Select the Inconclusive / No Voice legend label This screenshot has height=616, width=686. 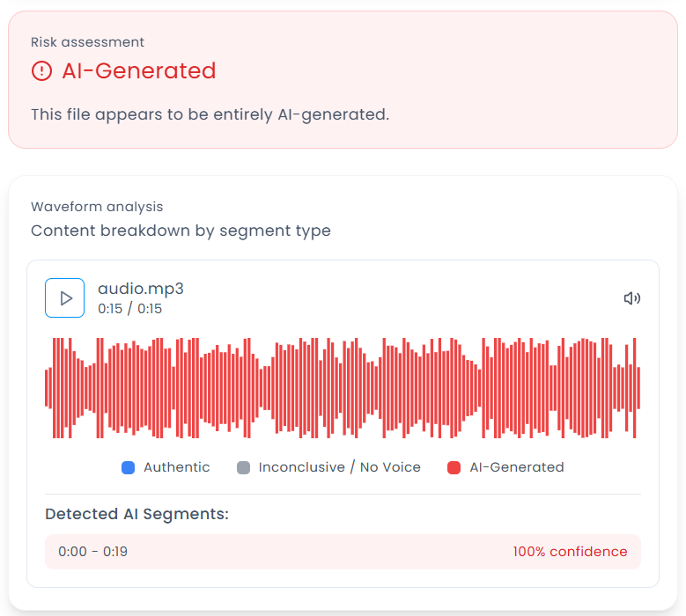click(339, 467)
